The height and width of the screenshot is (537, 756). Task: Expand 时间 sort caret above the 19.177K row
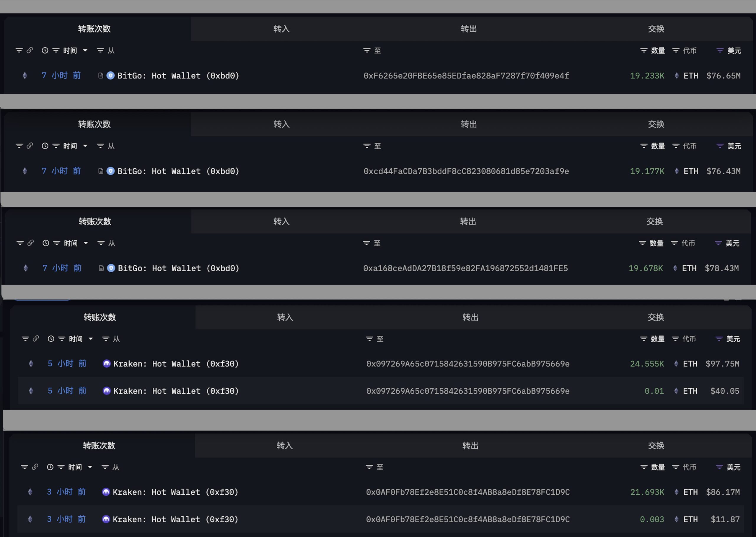[85, 146]
